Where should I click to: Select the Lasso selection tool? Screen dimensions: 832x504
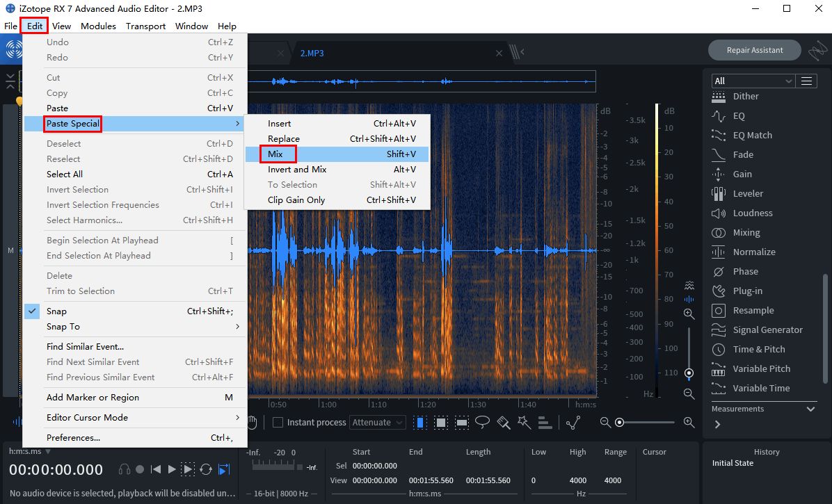click(x=482, y=423)
